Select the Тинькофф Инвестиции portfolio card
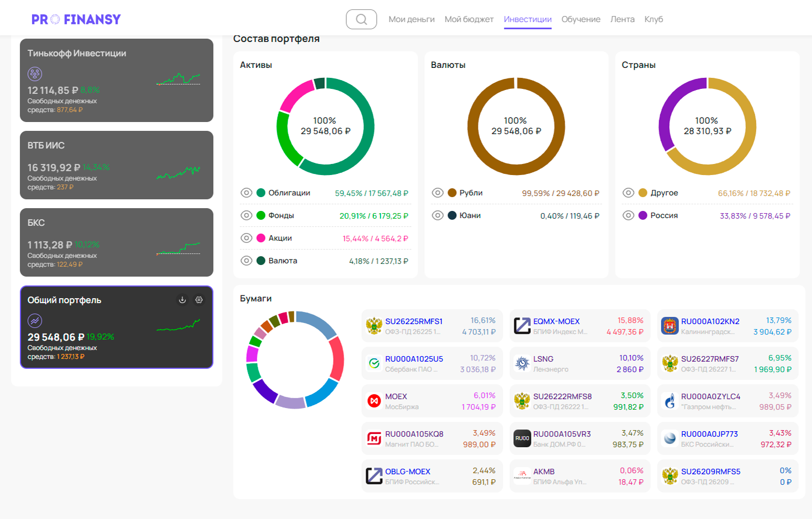Screen dimensions: 812x519 [117, 80]
